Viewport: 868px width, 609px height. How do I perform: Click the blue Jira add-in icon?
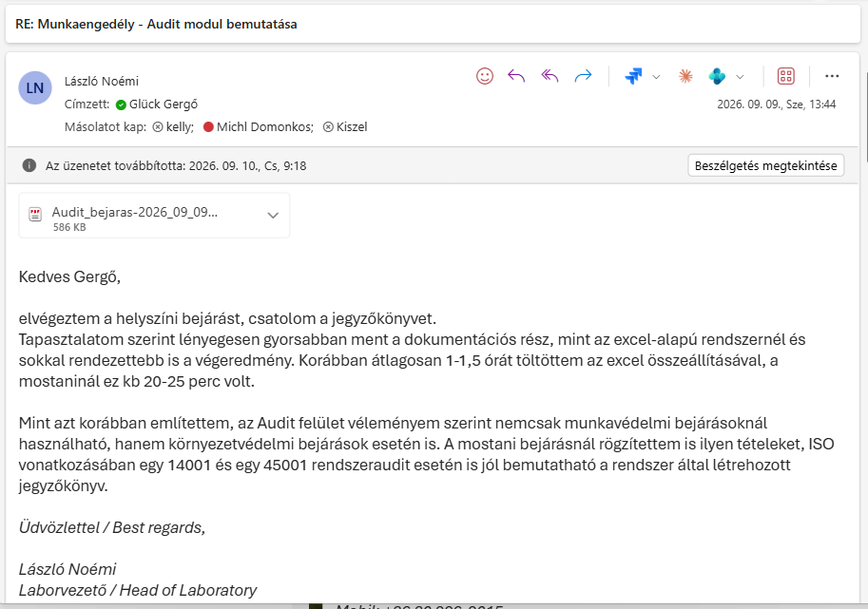[x=633, y=76]
